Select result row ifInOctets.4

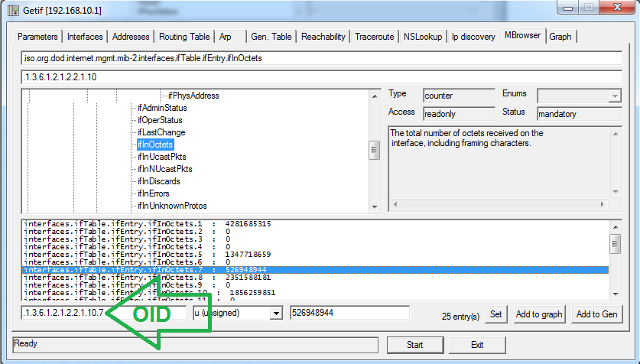tap(315, 246)
